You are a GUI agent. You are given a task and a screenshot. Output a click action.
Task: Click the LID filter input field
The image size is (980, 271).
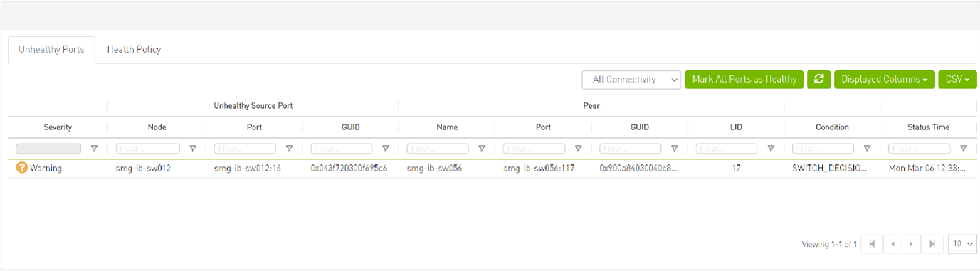coord(727,149)
